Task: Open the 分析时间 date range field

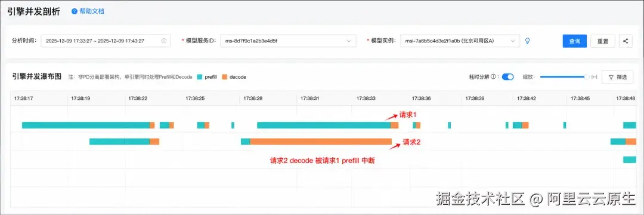Action: [x=106, y=41]
